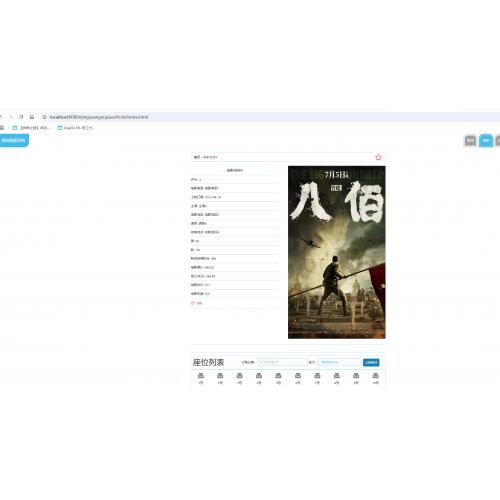Image resolution: width=500 pixels, height=500 pixels.
Task: Click the movie poster 八佰 image
Action: pos(337,252)
